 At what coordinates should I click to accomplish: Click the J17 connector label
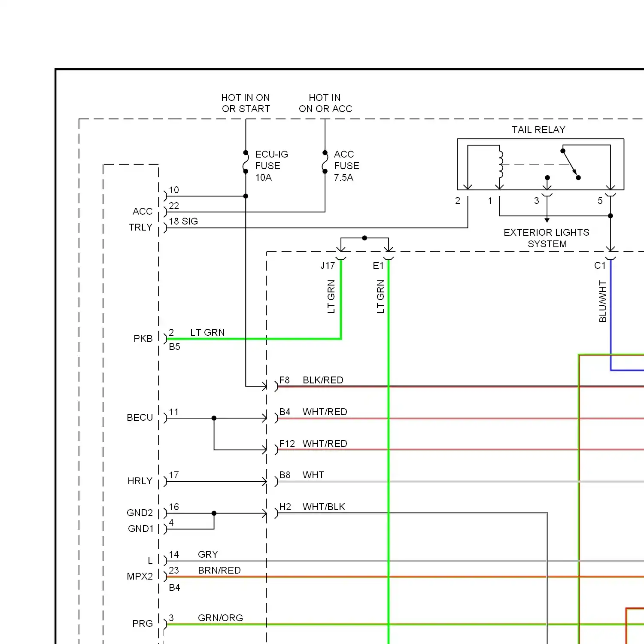click(328, 266)
